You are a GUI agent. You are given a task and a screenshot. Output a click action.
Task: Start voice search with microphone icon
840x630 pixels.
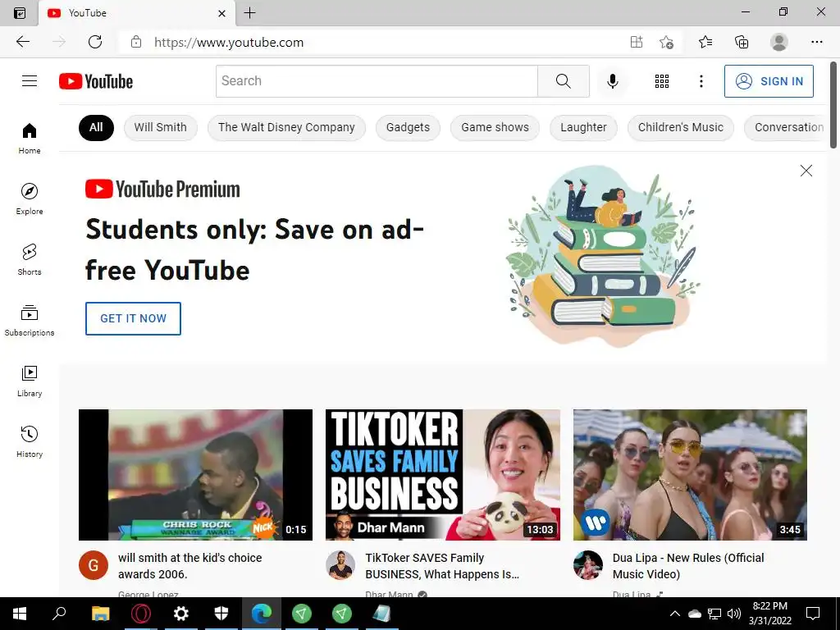[612, 81]
